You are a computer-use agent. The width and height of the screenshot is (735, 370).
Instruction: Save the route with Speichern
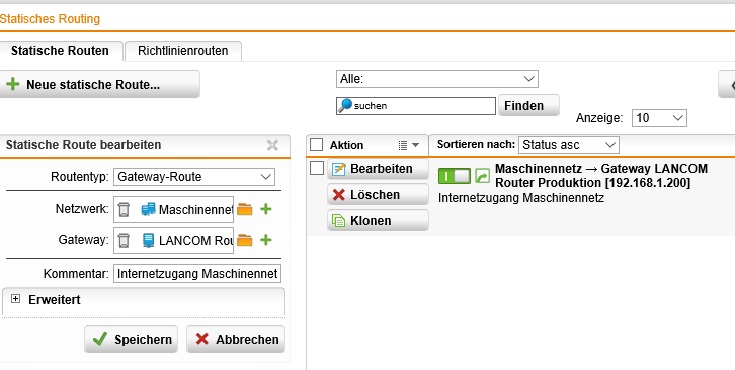coord(131,339)
